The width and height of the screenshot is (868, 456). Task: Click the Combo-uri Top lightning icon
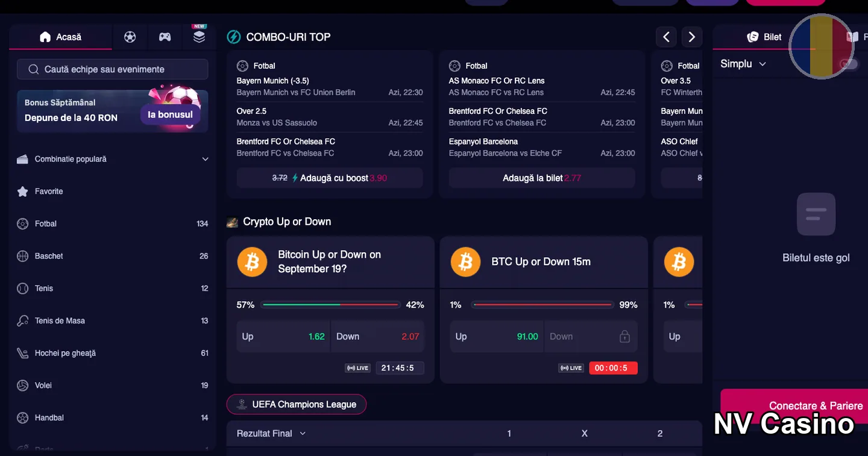233,37
